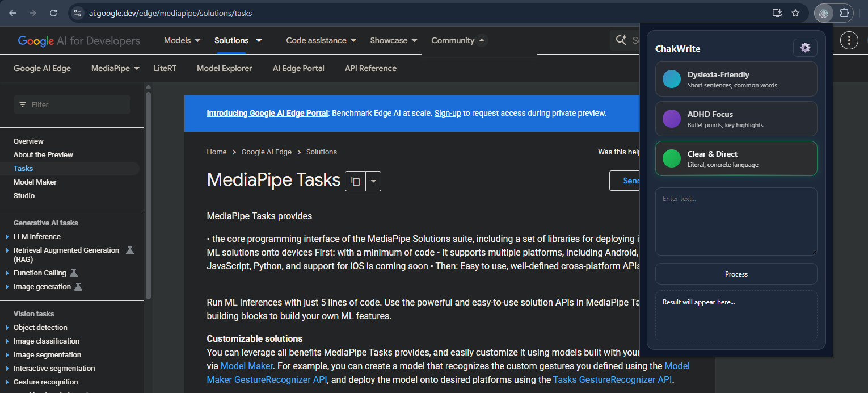Click the Process button

coord(736,274)
